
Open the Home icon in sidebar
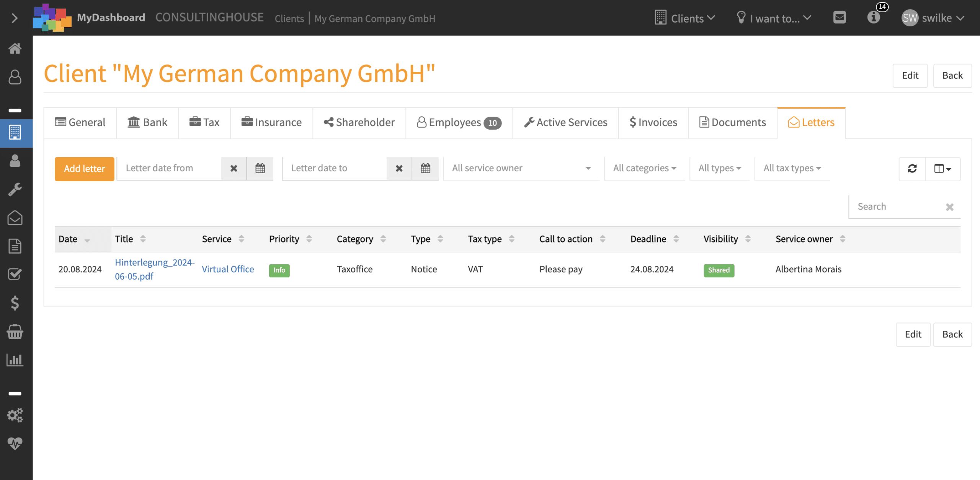15,49
